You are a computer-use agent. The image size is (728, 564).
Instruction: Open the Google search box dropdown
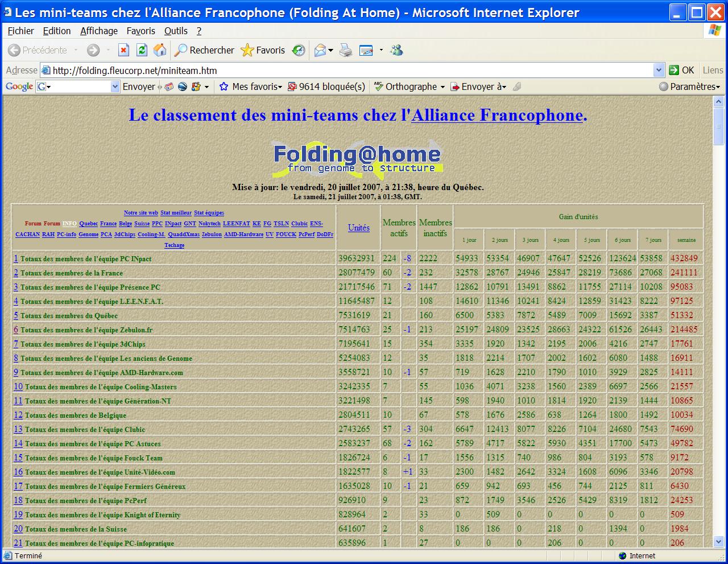point(115,87)
